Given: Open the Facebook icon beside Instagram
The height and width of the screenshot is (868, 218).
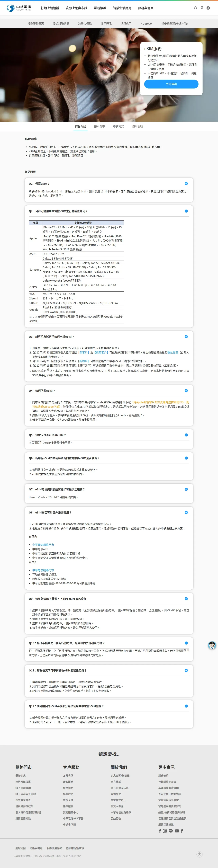Looking at the screenshot, I should click(x=160, y=831).
